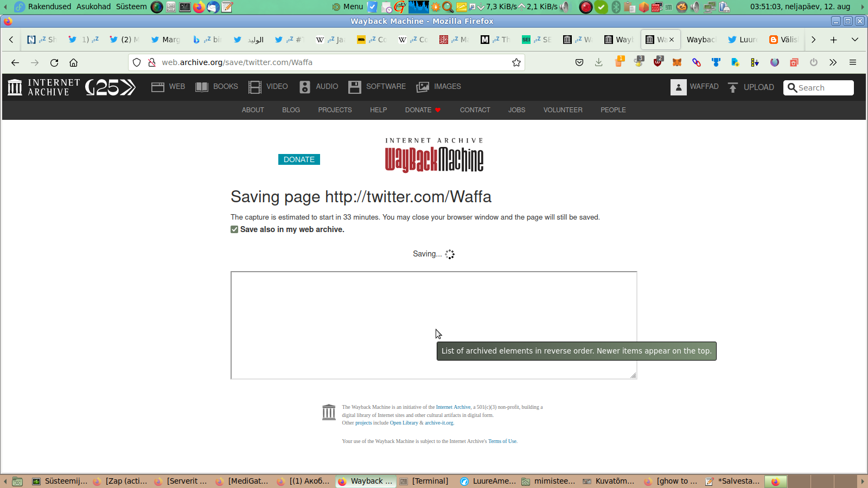Click the panel clock showing 03:51:03
This screenshot has width=868, height=488.
coord(800,7)
